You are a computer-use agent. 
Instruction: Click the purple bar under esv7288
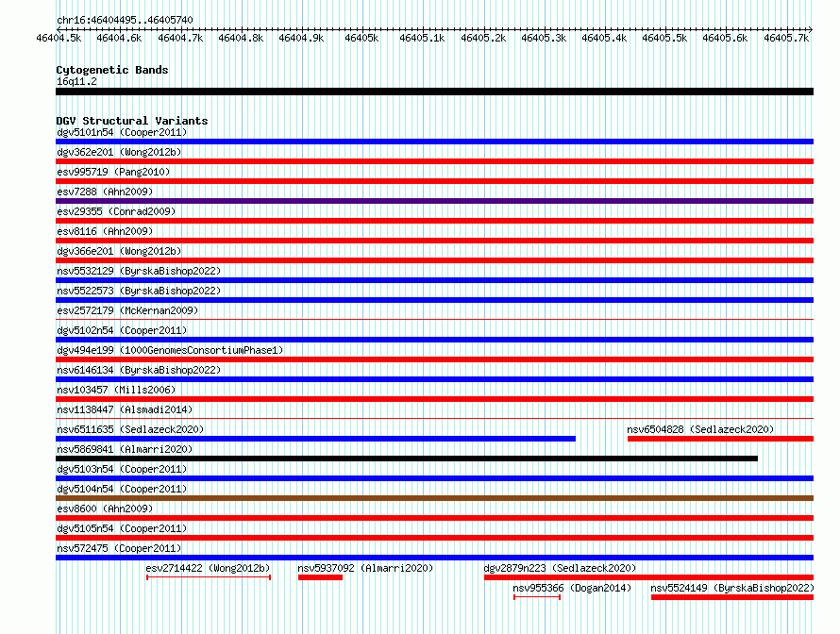coord(434,201)
